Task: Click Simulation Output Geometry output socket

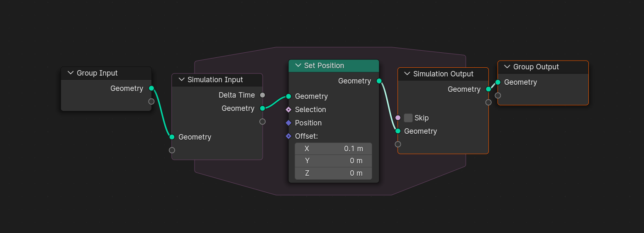Action: point(488,89)
